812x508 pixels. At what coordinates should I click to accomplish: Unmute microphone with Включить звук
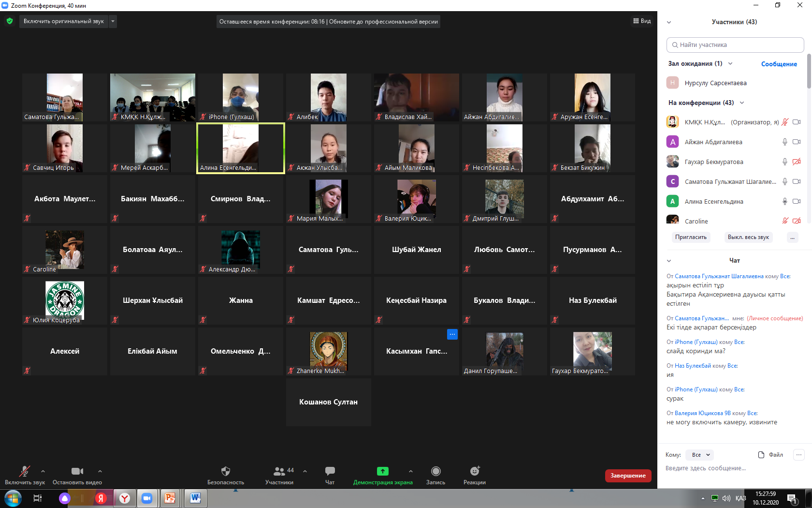(25, 471)
